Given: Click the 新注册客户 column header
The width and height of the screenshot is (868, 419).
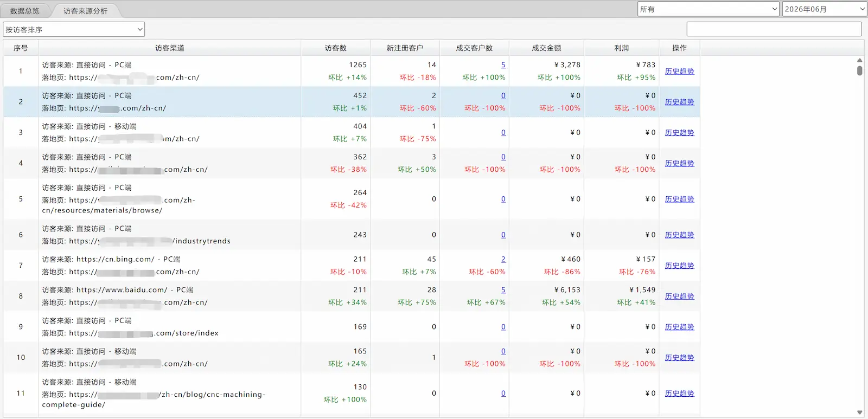Looking at the screenshot, I should (x=405, y=48).
